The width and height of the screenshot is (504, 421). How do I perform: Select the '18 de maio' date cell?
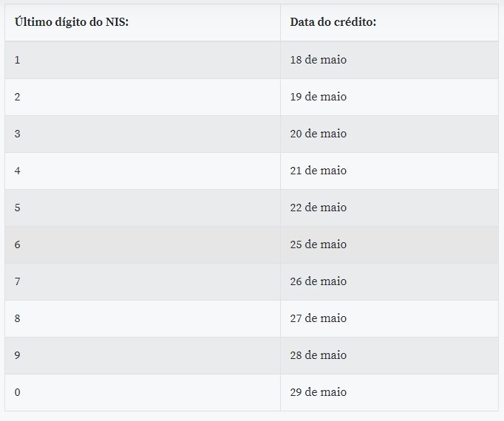click(x=389, y=60)
